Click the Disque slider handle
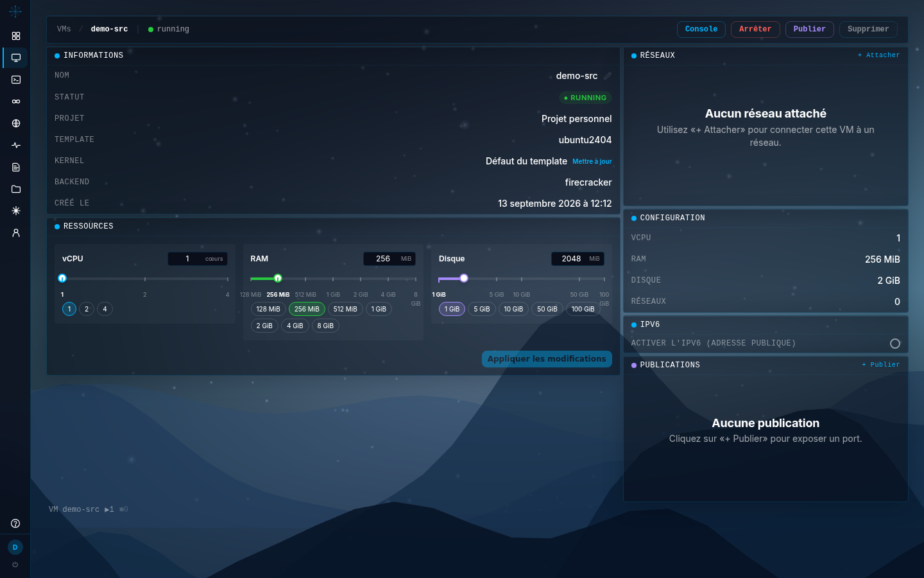The width and height of the screenshot is (924, 578). pyautogui.click(x=464, y=278)
